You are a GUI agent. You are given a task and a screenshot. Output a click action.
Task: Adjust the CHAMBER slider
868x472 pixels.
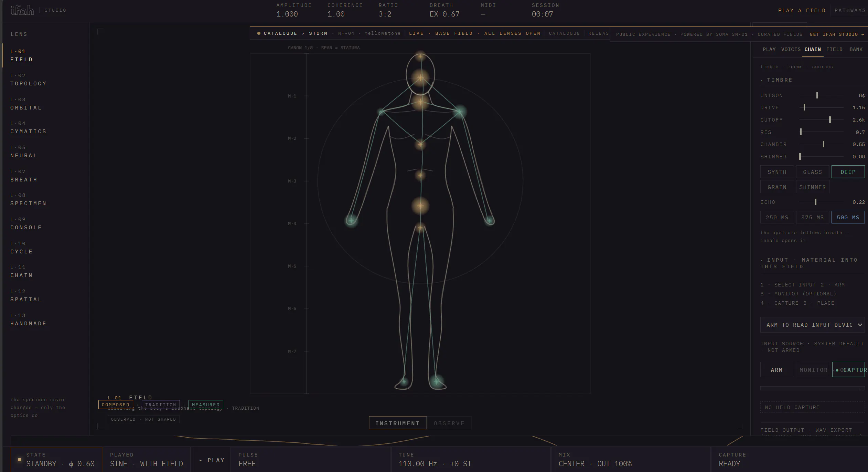[822, 144]
